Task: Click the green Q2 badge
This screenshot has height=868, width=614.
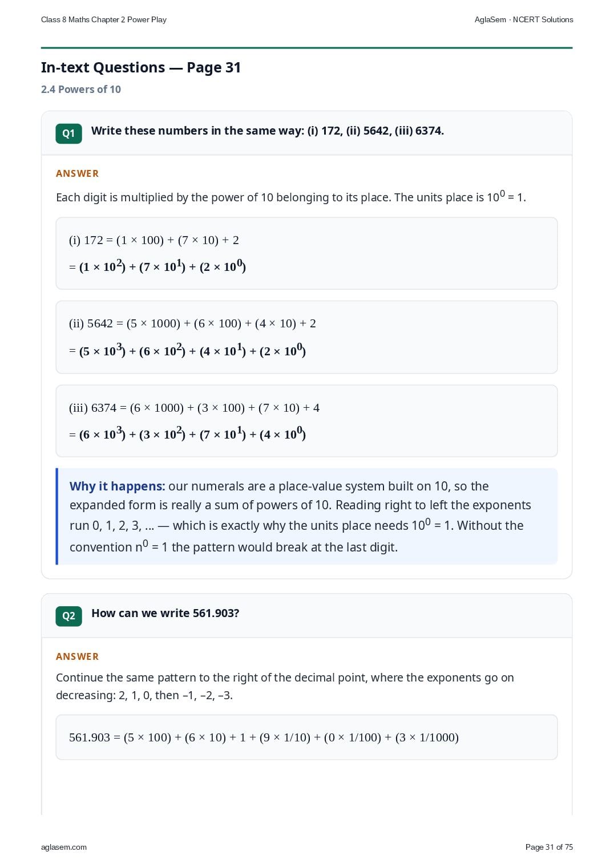Action: coord(68,616)
